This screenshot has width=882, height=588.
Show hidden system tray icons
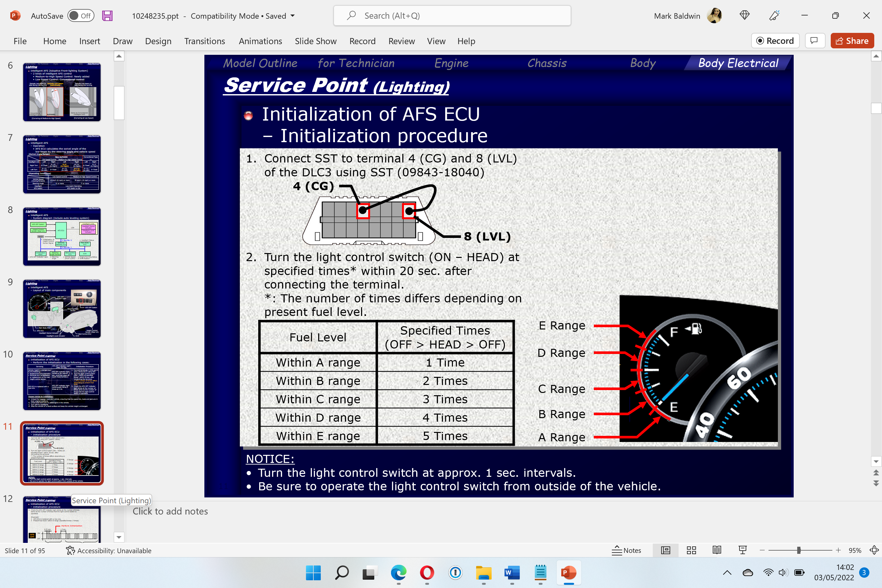727,572
